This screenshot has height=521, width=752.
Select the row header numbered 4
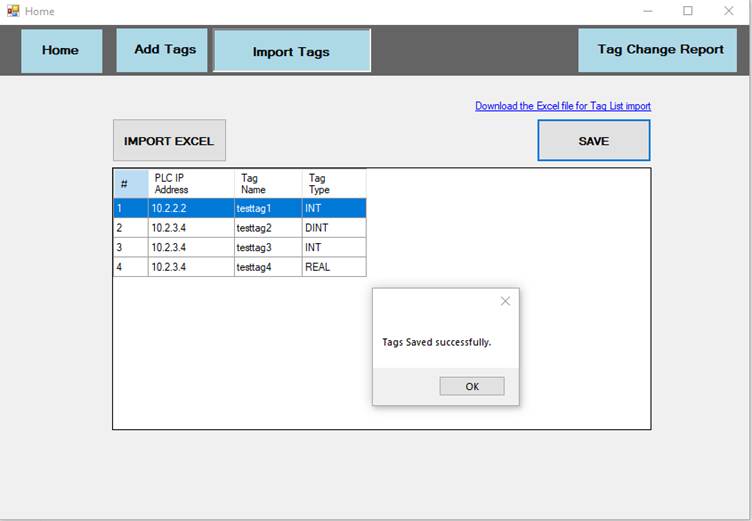click(x=130, y=267)
